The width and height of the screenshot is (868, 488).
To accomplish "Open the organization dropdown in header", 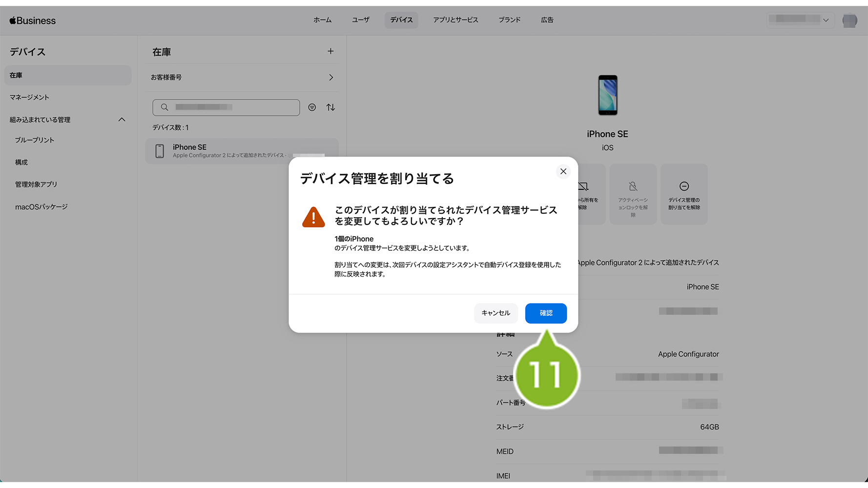I will 800,20.
